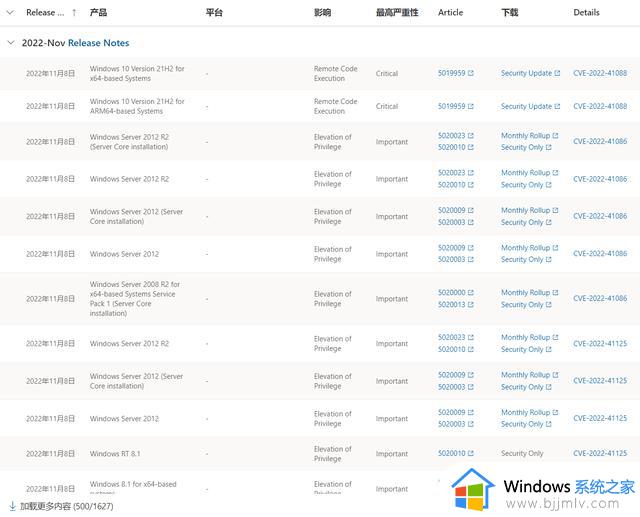Click Monthly Rollup external icon in Server 2008 R2 row
Screen dimensions: 640x517
[555, 293]
